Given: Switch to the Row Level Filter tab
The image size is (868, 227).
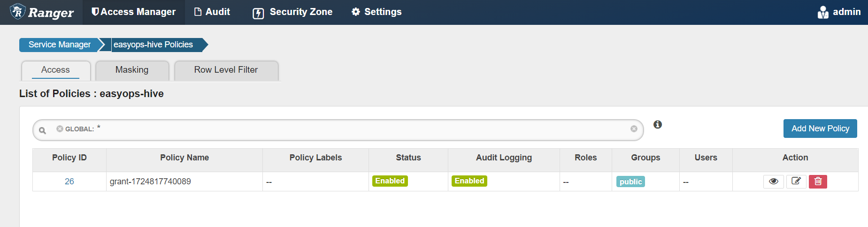Looking at the screenshot, I should [x=226, y=70].
